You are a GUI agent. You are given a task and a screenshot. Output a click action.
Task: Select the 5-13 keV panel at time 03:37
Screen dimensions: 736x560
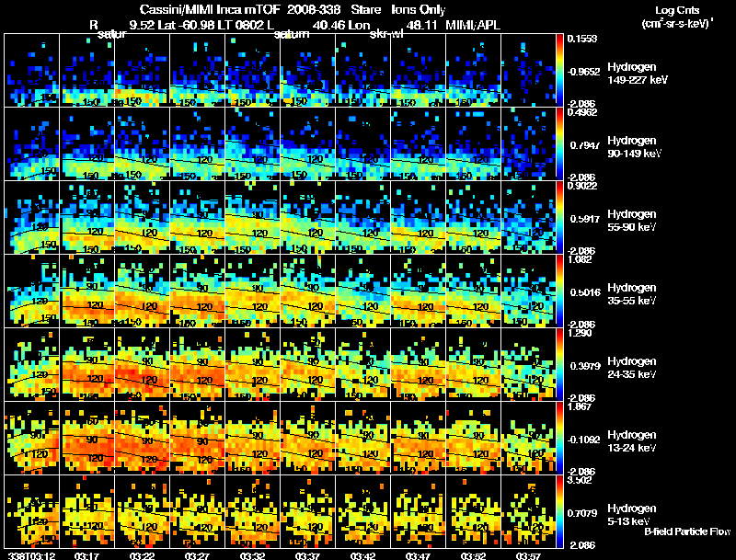307,511
